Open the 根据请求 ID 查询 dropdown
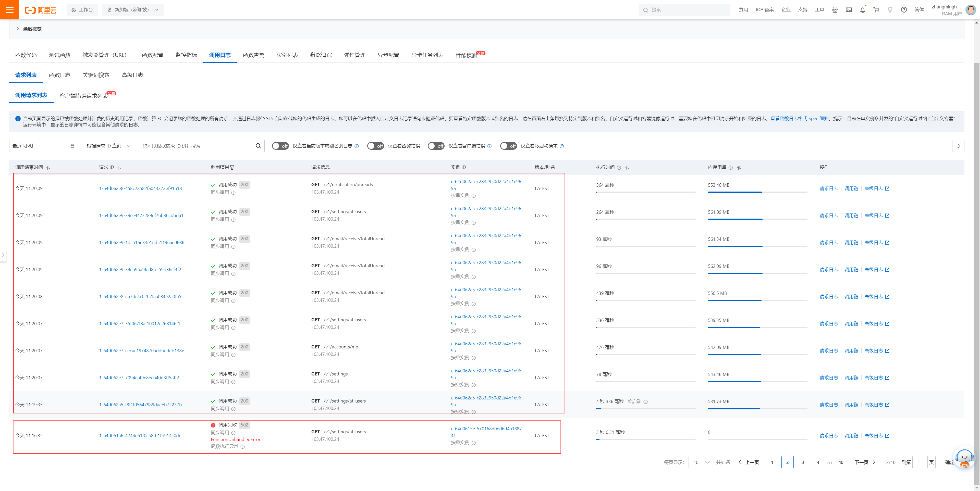 [x=108, y=146]
